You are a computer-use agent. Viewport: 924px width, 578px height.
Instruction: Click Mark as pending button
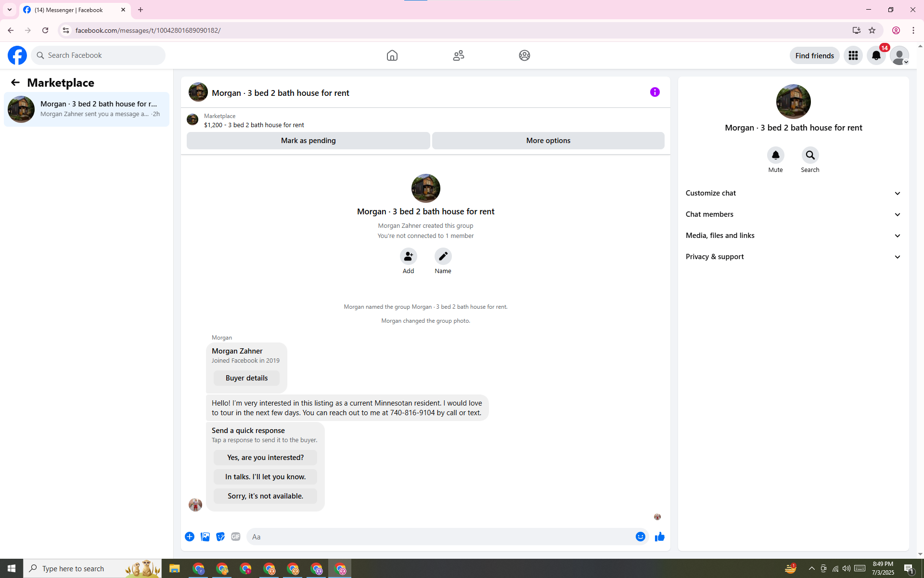tap(308, 141)
